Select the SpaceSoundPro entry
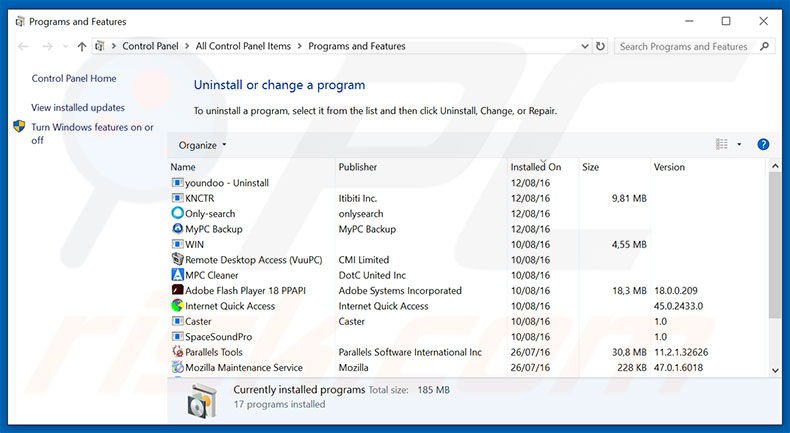Image resolution: width=790 pixels, height=433 pixels. tap(219, 337)
